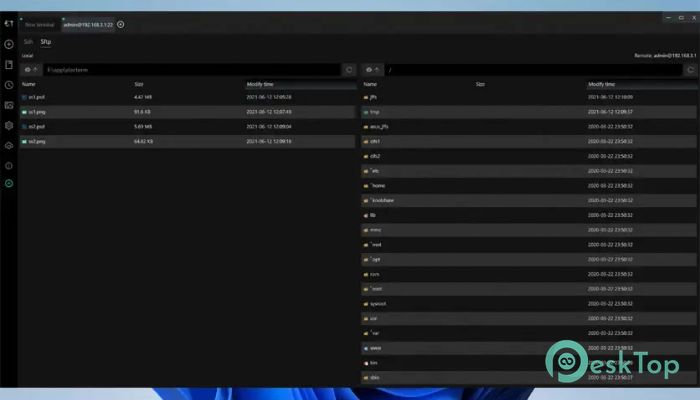
Task: Sort Local files by Size column
Action: point(139,84)
